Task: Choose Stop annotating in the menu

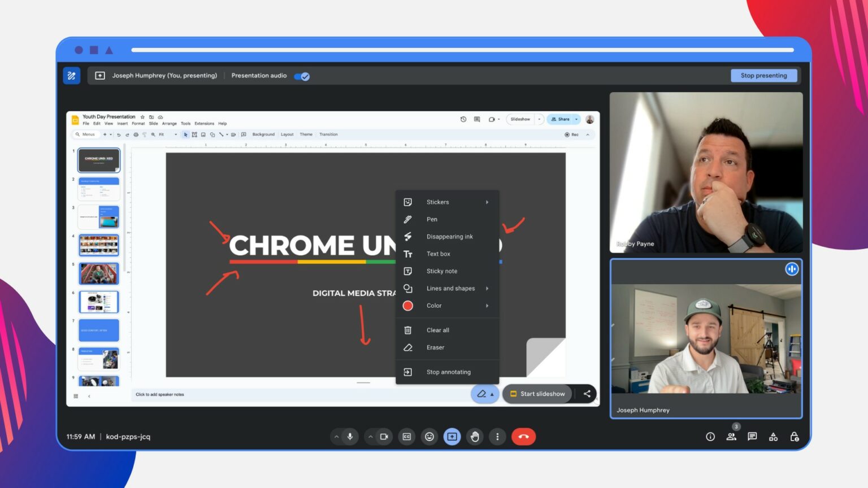Action: [x=448, y=372]
